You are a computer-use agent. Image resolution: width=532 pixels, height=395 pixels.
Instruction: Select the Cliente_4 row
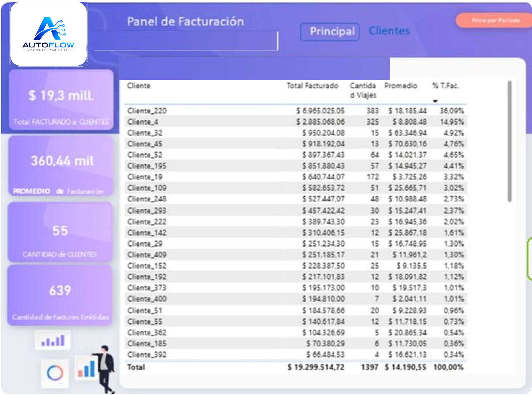pos(296,122)
